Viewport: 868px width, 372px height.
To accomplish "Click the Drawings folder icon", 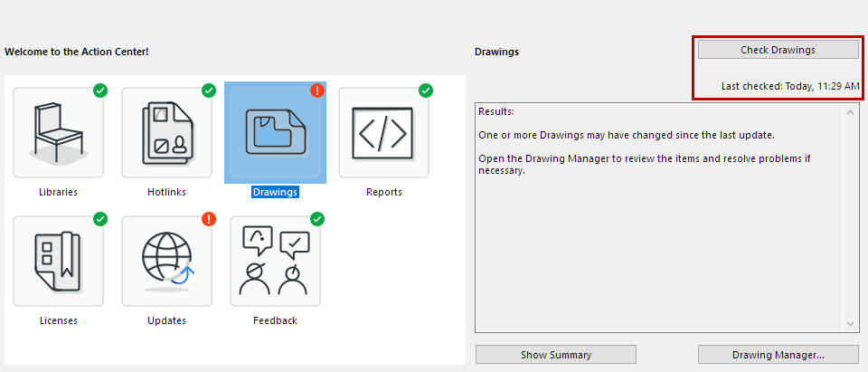I will [x=275, y=133].
